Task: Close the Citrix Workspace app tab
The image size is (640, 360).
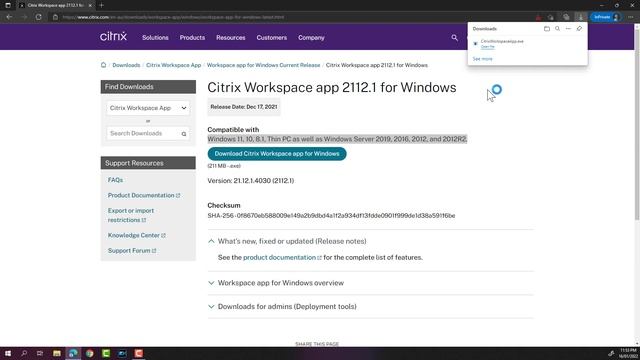Action: pyautogui.click(x=90, y=5)
